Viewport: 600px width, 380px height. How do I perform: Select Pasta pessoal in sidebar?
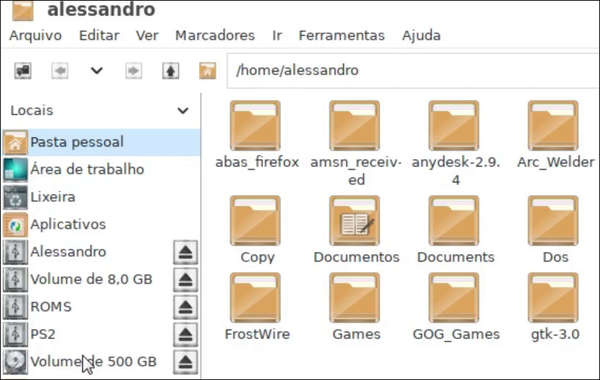pos(101,142)
